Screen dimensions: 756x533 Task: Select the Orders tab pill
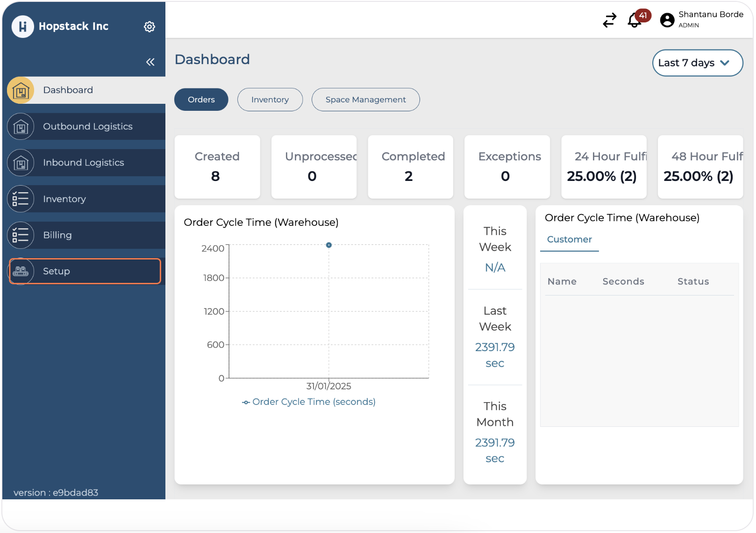click(201, 100)
